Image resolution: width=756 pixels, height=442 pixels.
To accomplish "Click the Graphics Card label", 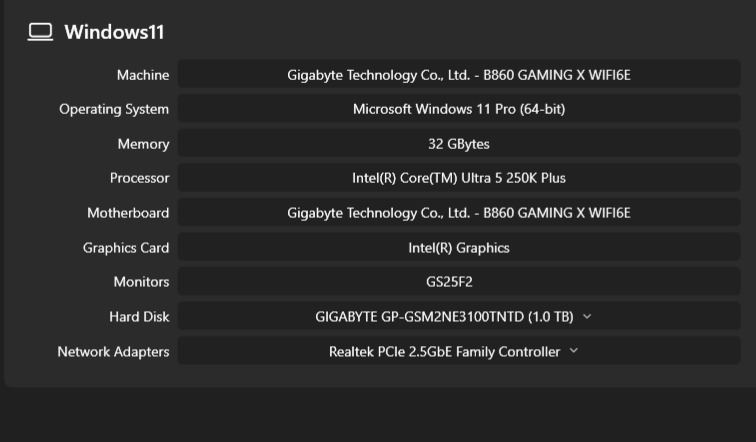I will [x=126, y=248].
